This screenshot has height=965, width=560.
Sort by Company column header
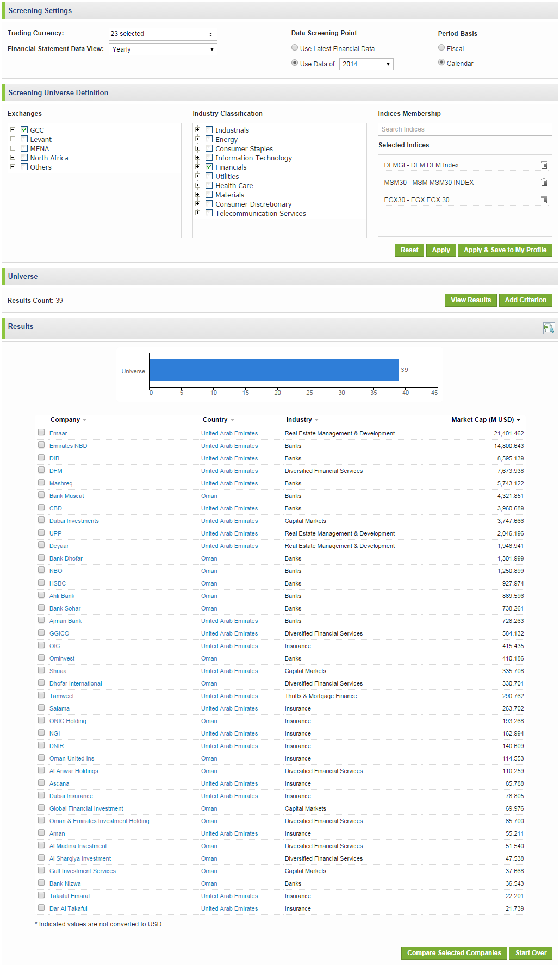pos(65,420)
